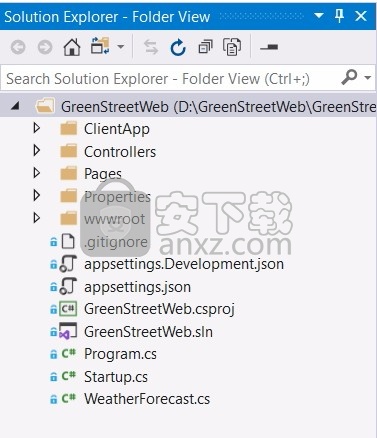Click the search magnifier icon
This screenshot has height=438, width=377.
(349, 77)
